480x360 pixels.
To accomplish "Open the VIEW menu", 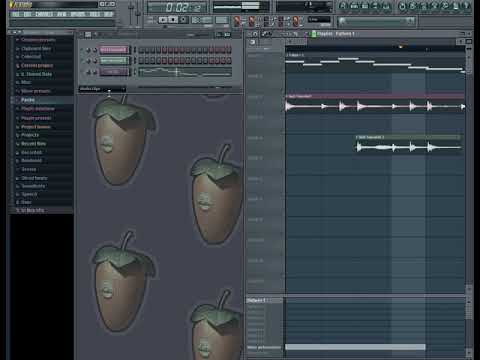I will (62, 14).
